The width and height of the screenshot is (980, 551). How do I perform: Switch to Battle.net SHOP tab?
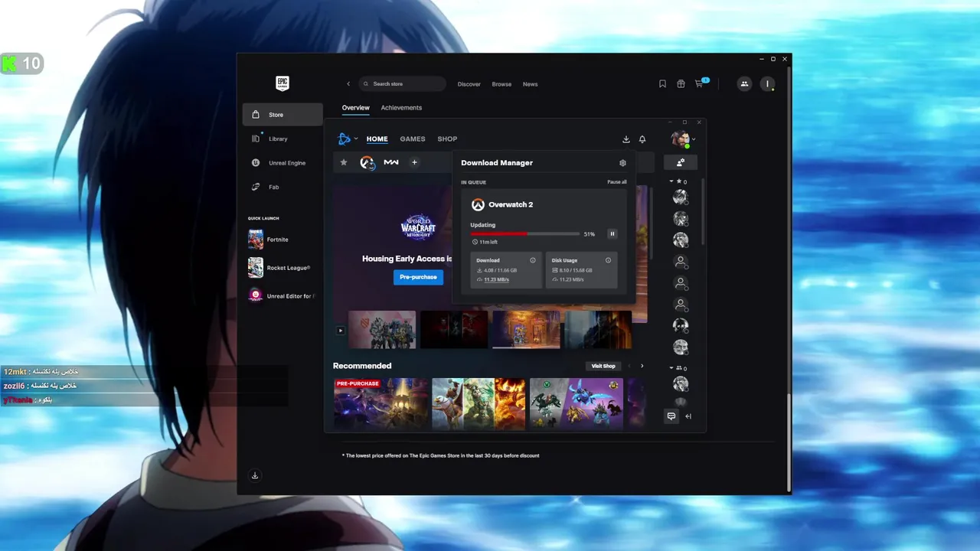(x=447, y=139)
